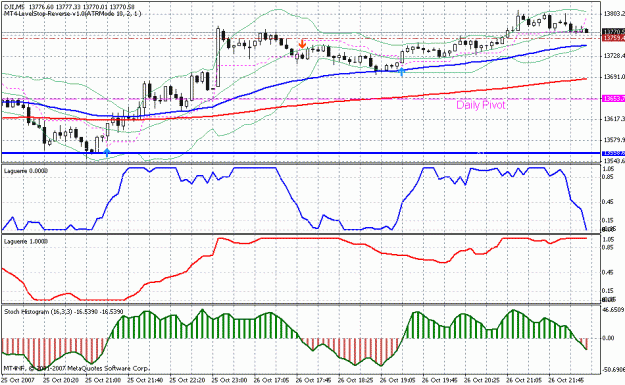
Task: Click the 25 Oct 23:00 time label
Action: point(230,380)
